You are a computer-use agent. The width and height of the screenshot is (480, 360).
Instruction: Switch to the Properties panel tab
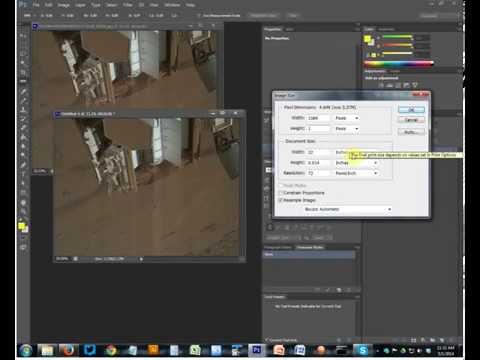273,29
